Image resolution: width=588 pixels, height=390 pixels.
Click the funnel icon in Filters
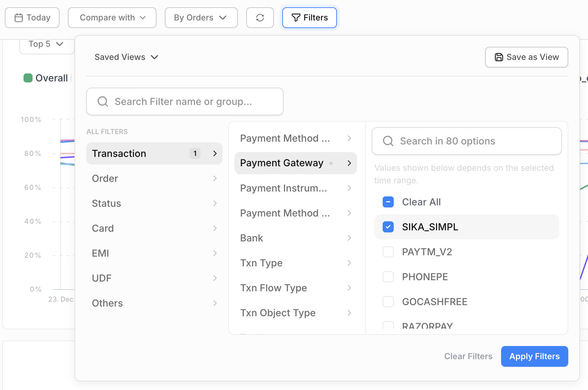(296, 18)
